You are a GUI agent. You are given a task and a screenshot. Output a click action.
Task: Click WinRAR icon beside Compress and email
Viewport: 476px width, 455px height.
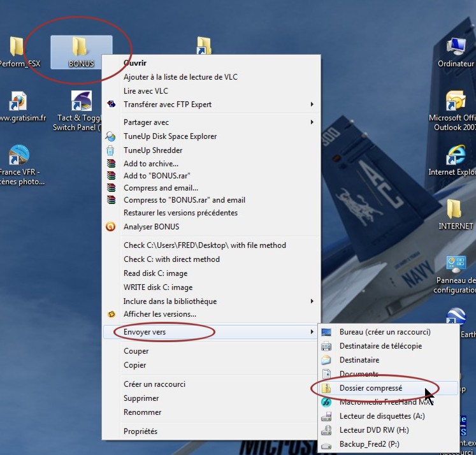tap(111, 188)
